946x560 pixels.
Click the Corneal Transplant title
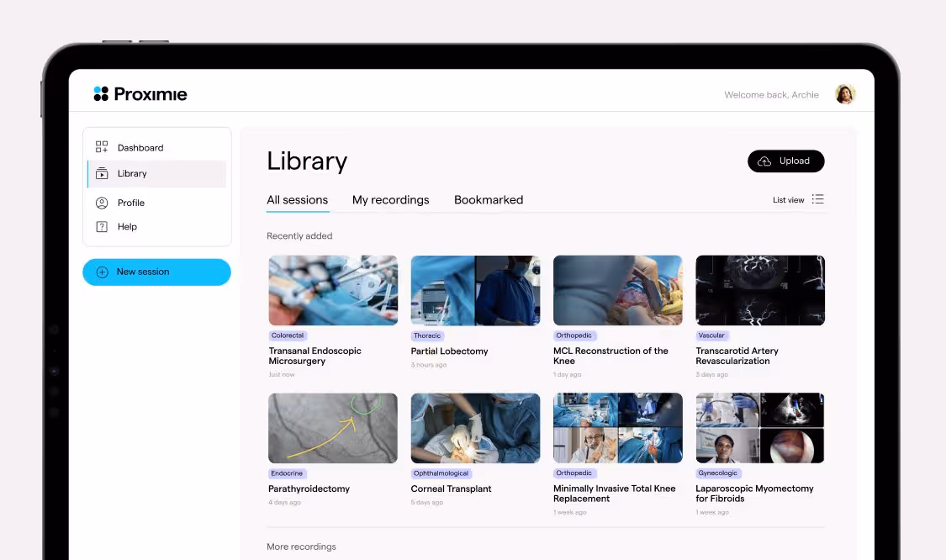click(452, 489)
